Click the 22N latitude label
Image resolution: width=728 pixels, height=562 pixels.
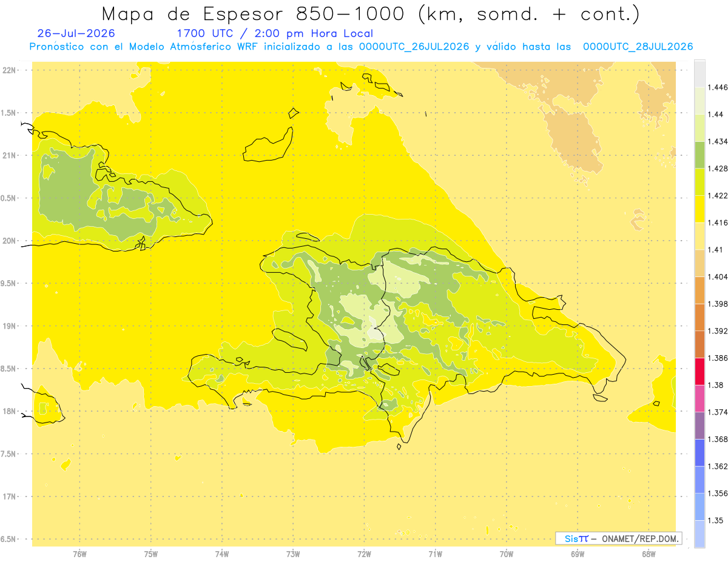(x=10, y=70)
